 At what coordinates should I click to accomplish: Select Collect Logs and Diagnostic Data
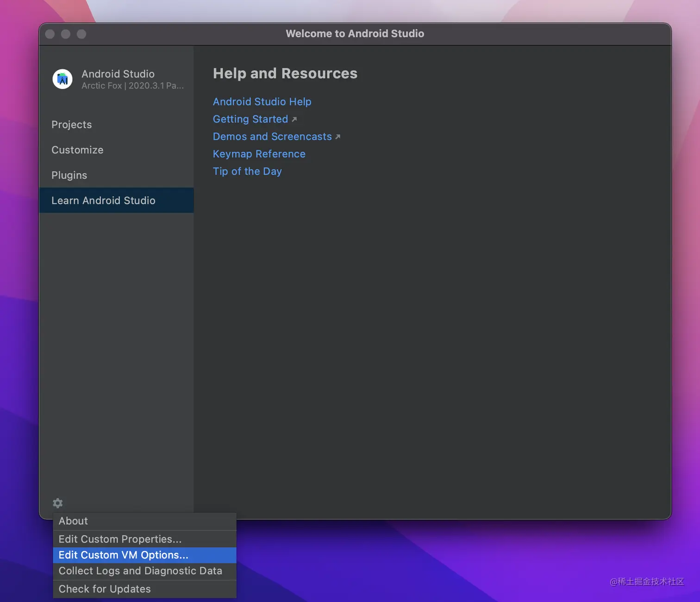tap(145, 571)
